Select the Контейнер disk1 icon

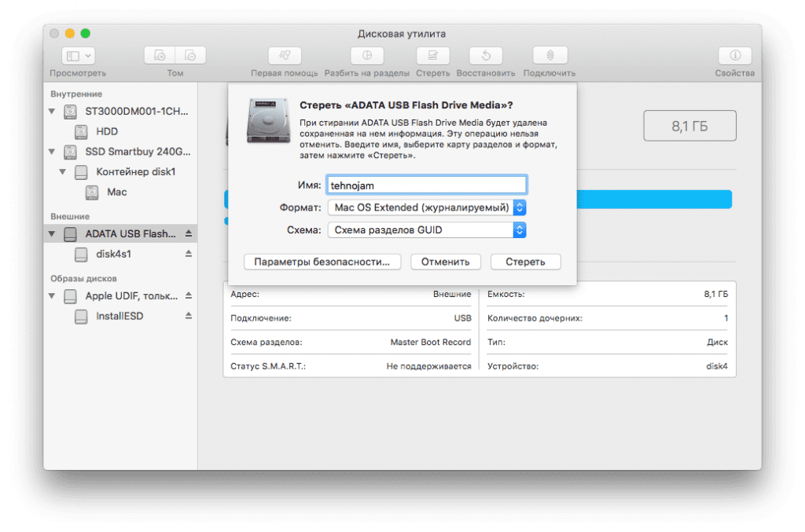[81, 172]
